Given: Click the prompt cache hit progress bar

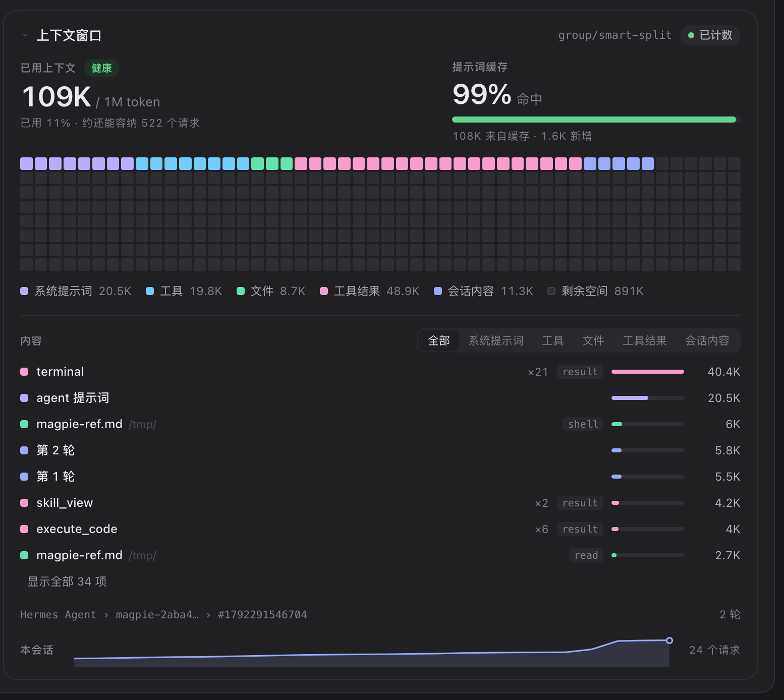Looking at the screenshot, I should tap(596, 120).
